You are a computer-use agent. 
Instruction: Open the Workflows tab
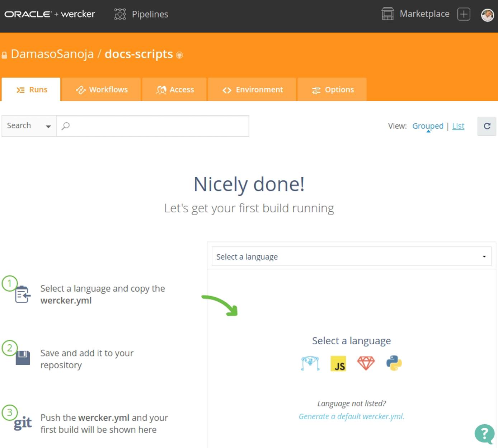(x=102, y=90)
